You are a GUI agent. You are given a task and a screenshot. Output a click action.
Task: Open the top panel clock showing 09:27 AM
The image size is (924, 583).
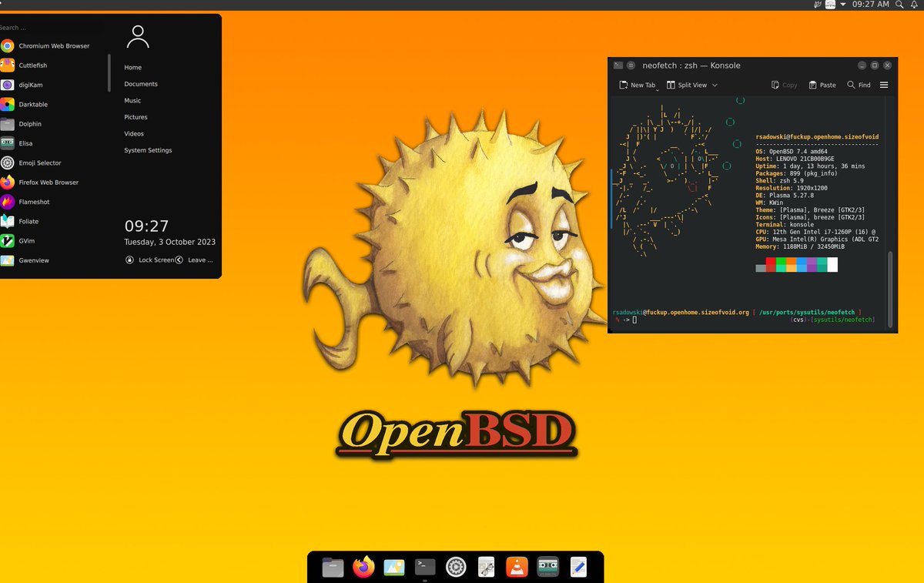click(871, 5)
